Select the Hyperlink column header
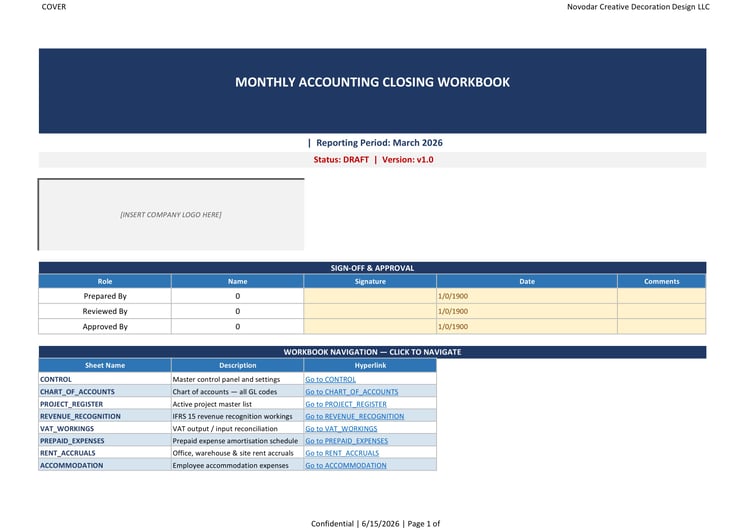This screenshot has width=750, height=530. [x=370, y=365]
